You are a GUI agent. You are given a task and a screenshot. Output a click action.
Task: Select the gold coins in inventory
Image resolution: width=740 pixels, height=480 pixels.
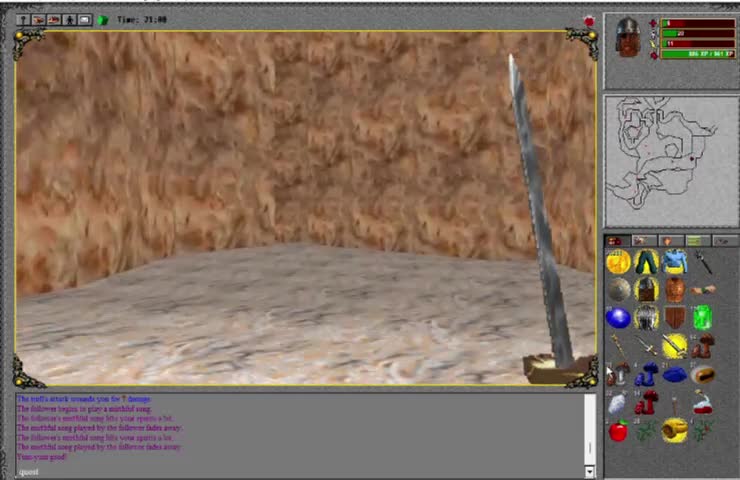pyautogui.click(x=618, y=262)
